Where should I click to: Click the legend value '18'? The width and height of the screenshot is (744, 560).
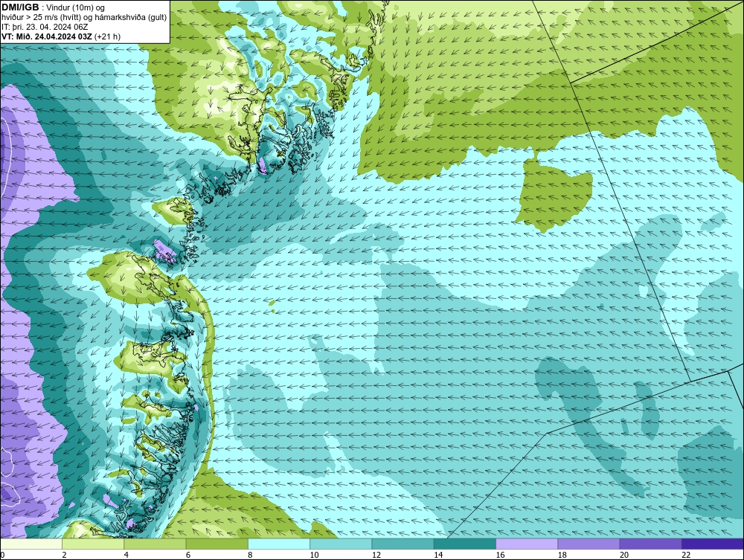(x=562, y=555)
